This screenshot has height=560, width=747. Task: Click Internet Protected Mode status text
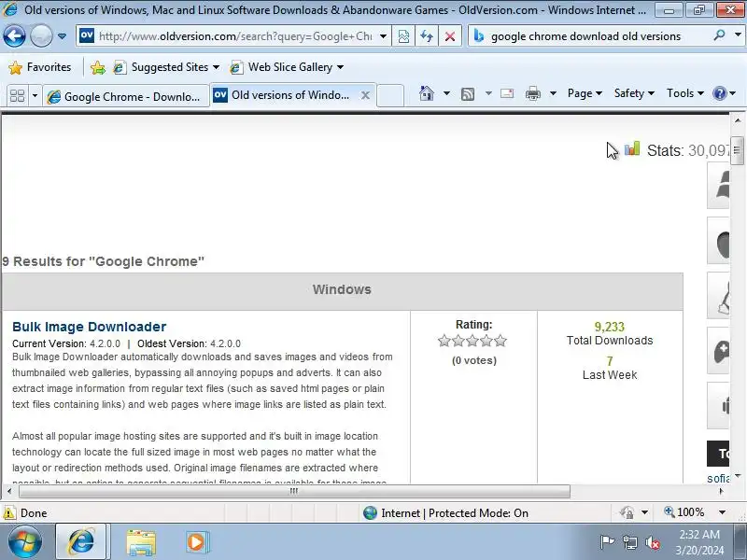(x=455, y=512)
